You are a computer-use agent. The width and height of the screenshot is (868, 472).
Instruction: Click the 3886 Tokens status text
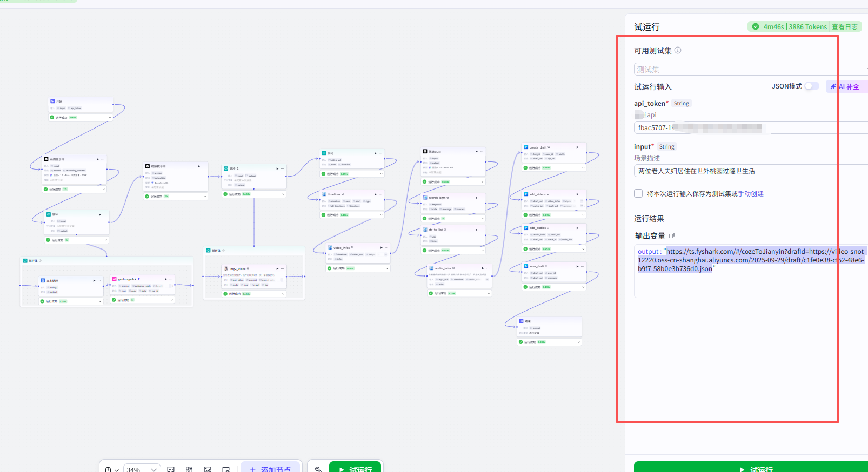point(807,26)
